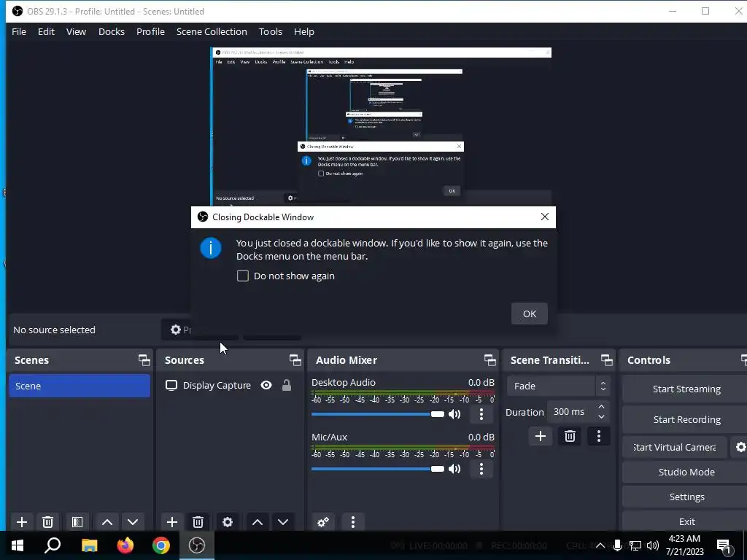The height and width of the screenshot is (560, 747).
Task: Remove selected scene with trash icon
Action: tap(47, 522)
